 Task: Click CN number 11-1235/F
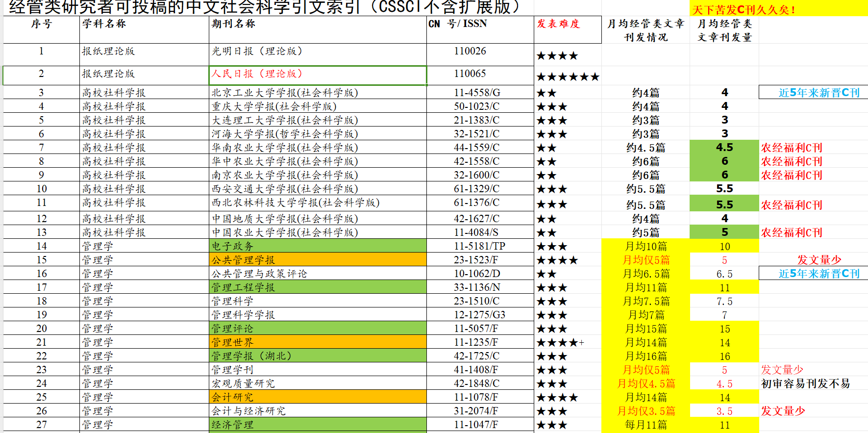click(x=476, y=342)
